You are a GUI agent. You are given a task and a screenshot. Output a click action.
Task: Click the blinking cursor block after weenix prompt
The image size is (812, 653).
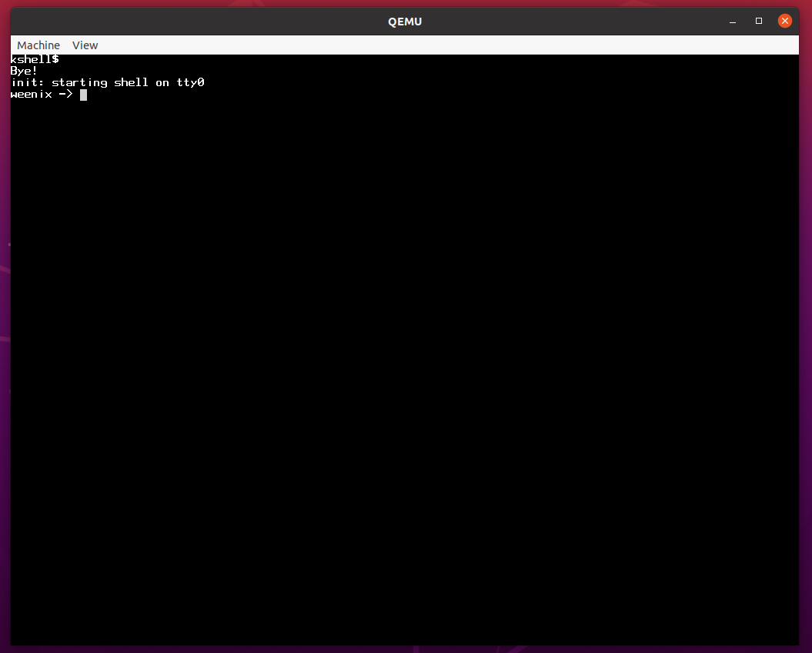(83, 95)
